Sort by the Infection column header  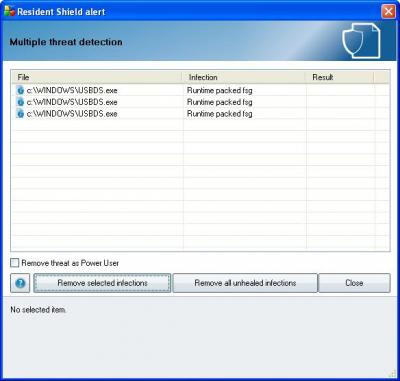coord(244,77)
